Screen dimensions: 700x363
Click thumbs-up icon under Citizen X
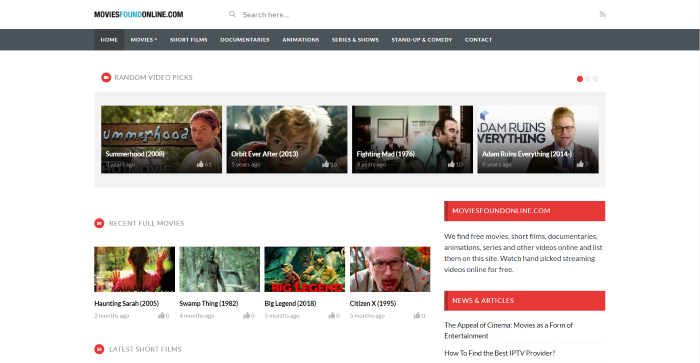[x=417, y=316]
